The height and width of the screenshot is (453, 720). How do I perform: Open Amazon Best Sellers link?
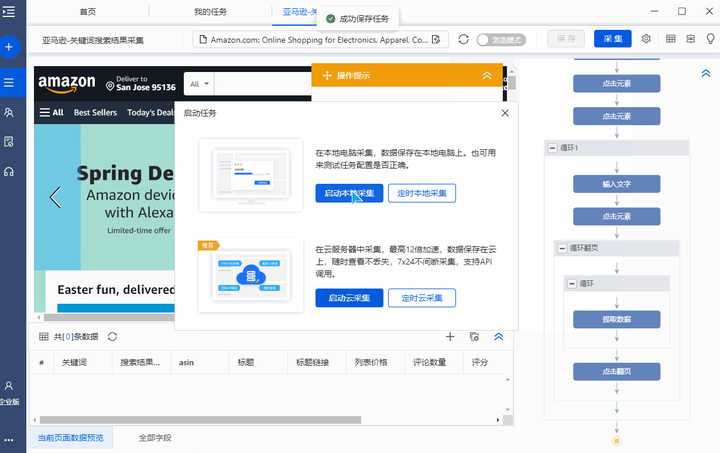click(95, 112)
